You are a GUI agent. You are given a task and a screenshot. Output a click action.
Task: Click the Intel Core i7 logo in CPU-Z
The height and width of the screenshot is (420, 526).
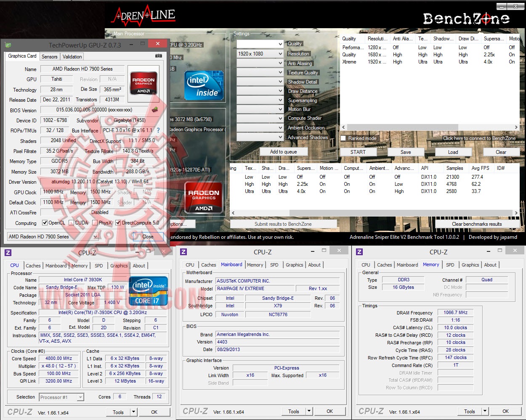pos(148,291)
